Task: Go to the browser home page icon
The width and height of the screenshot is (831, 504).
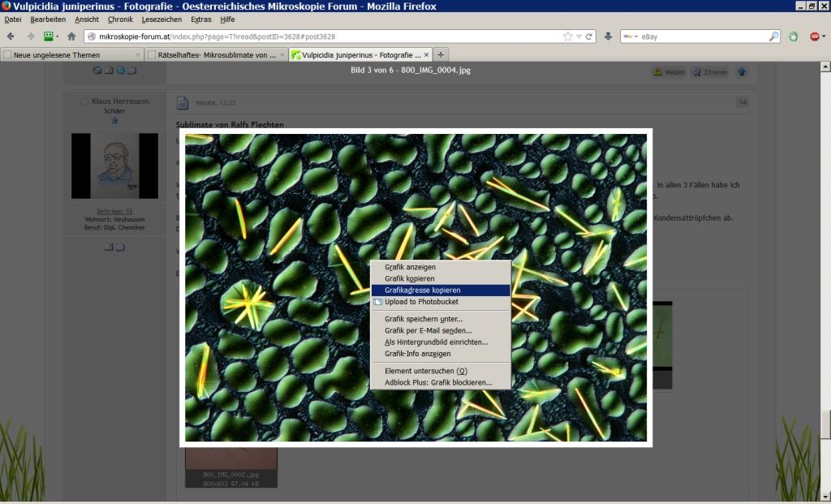Action: click(71, 37)
